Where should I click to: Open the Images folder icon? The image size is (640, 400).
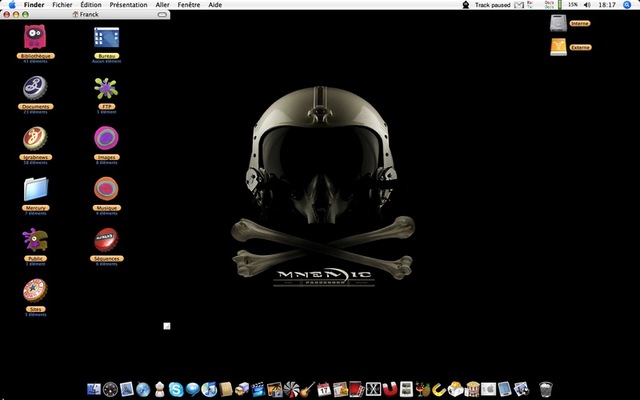(x=106, y=138)
